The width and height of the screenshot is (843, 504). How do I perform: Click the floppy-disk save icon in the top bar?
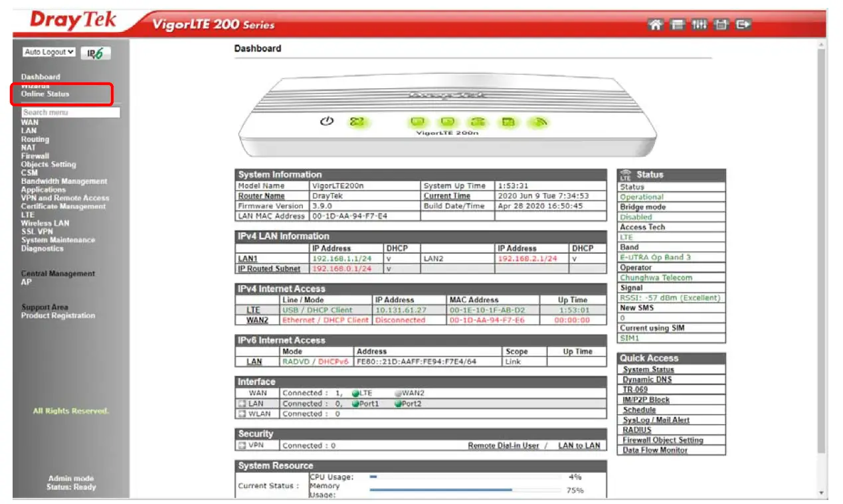point(721,25)
